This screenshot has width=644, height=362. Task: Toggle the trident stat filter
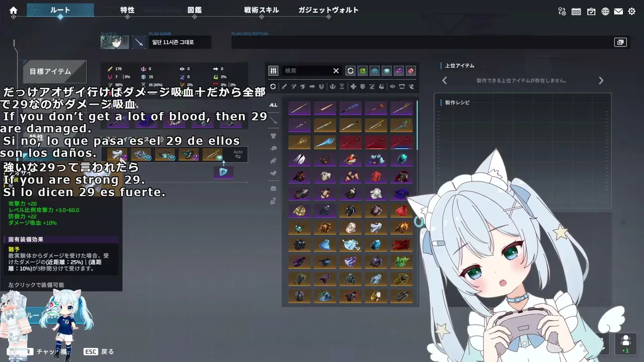333,86
